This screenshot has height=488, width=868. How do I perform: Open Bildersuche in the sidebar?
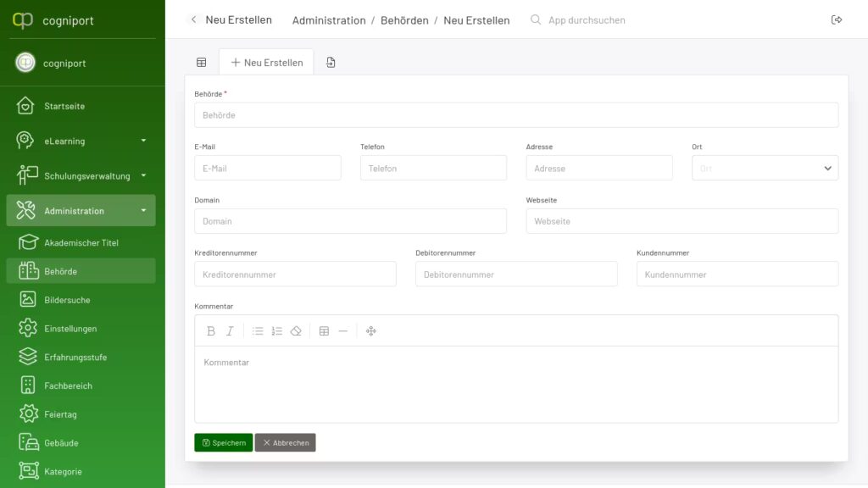(x=67, y=300)
